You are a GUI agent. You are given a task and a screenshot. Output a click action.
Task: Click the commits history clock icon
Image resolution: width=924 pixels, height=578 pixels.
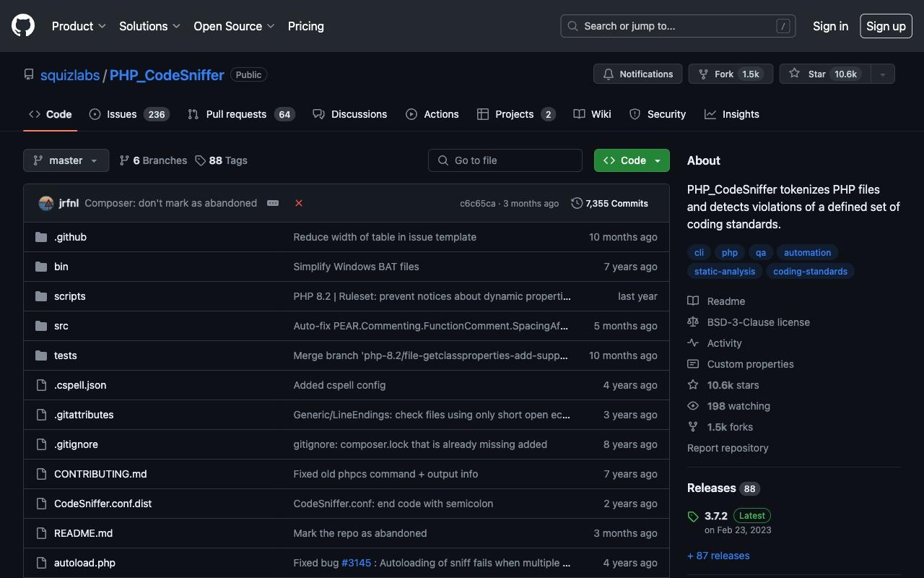[x=577, y=203]
